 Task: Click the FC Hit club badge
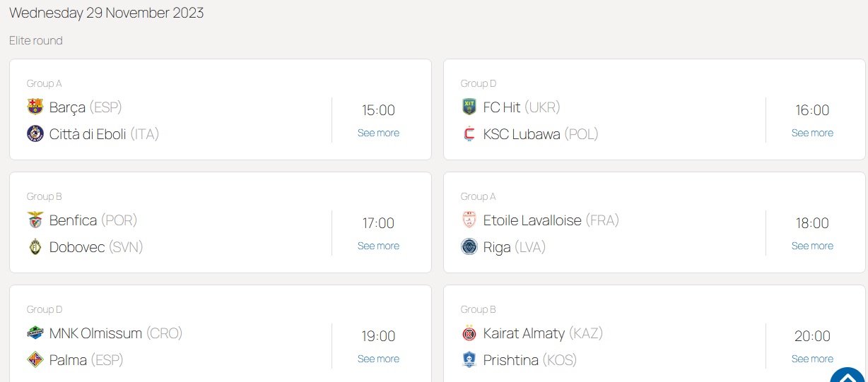pyautogui.click(x=469, y=107)
